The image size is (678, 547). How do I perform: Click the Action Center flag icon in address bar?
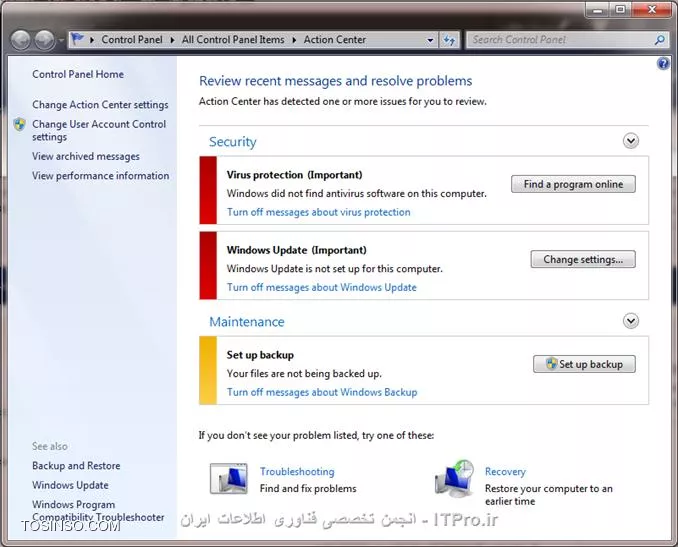[77, 39]
